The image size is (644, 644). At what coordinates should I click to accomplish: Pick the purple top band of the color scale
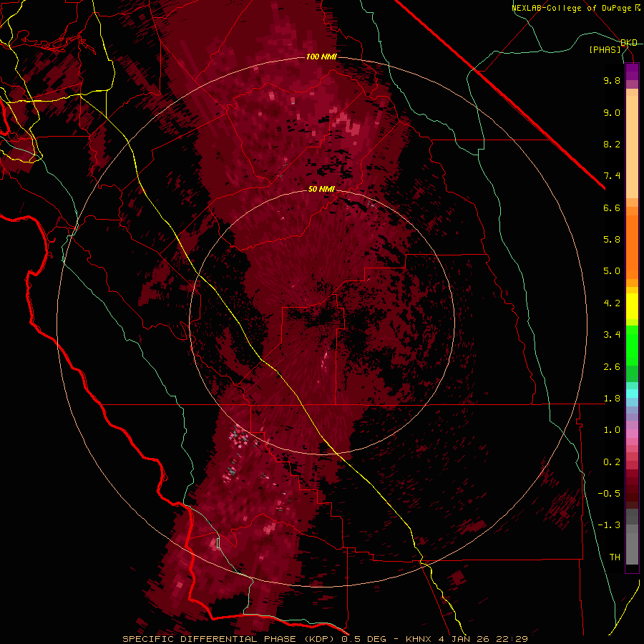click(x=632, y=72)
